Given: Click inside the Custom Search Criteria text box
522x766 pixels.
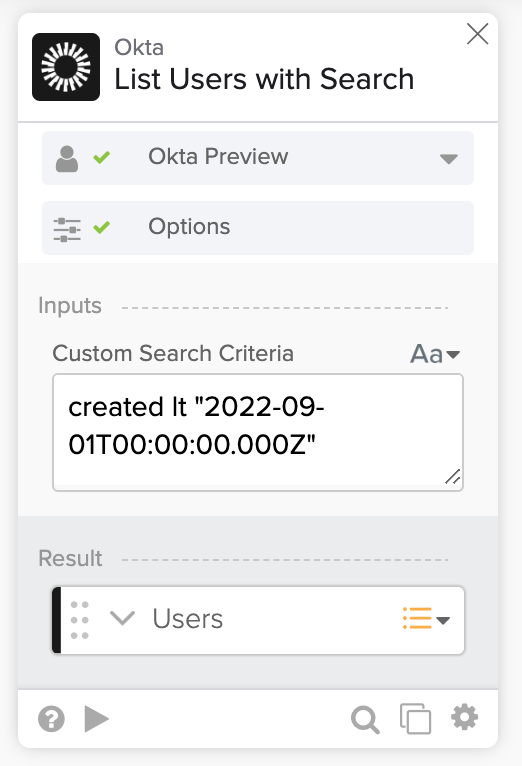Looking at the screenshot, I should pos(258,432).
